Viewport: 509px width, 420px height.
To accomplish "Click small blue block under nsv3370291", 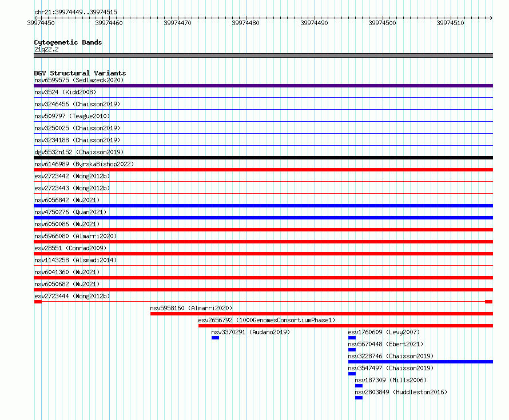I will [215, 338].
